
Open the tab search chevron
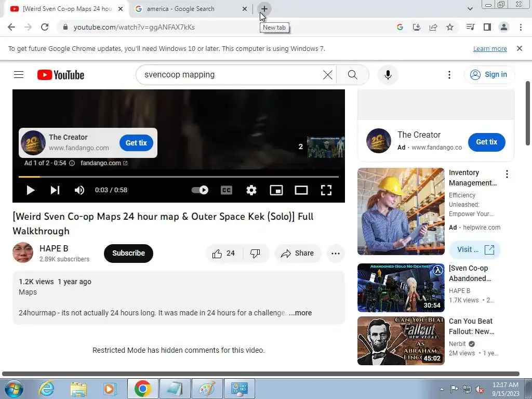[470, 9]
